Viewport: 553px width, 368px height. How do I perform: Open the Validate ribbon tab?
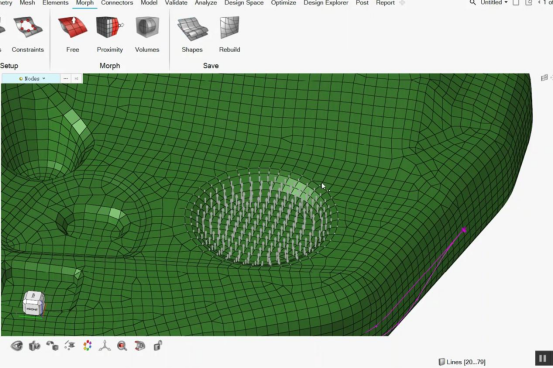pyautogui.click(x=176, y=3)
